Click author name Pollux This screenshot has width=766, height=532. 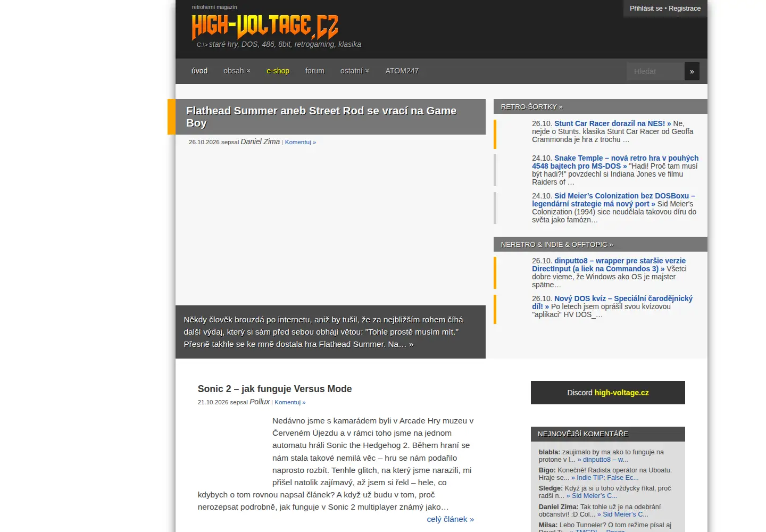(260, 402)
